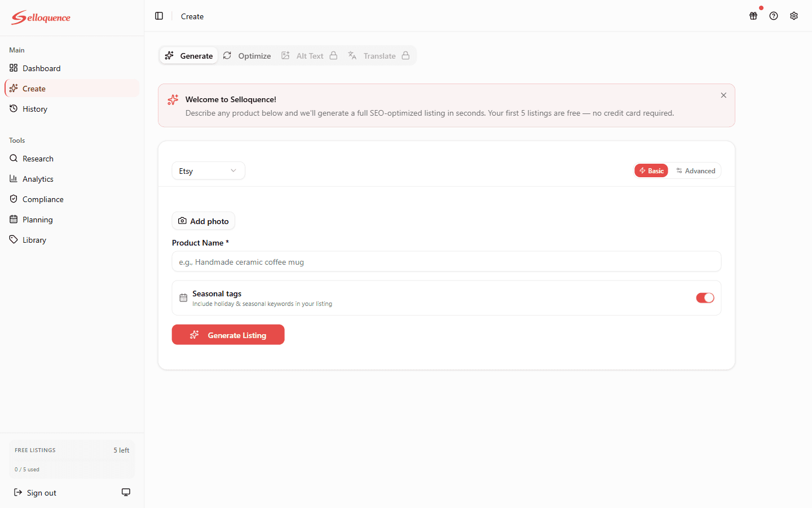812x508 pixels.
Task: Open the help icon in the header
Action: 774,16
